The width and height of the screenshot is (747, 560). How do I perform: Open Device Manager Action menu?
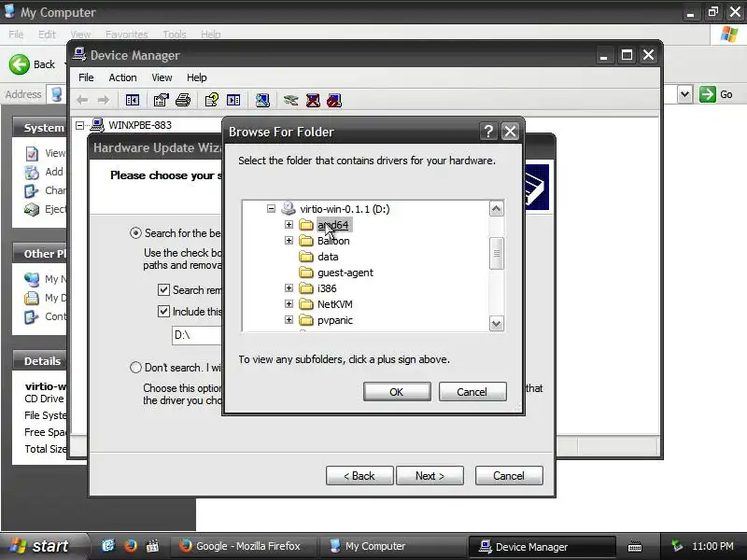[122, 77]
